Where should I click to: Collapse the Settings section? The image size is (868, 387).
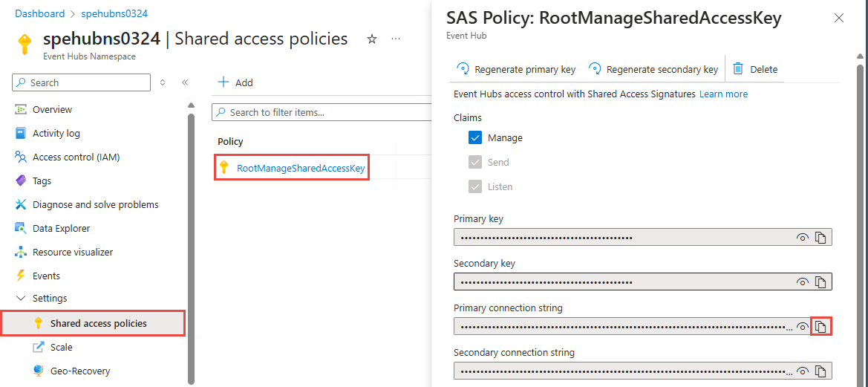click(x=20, y=298)
